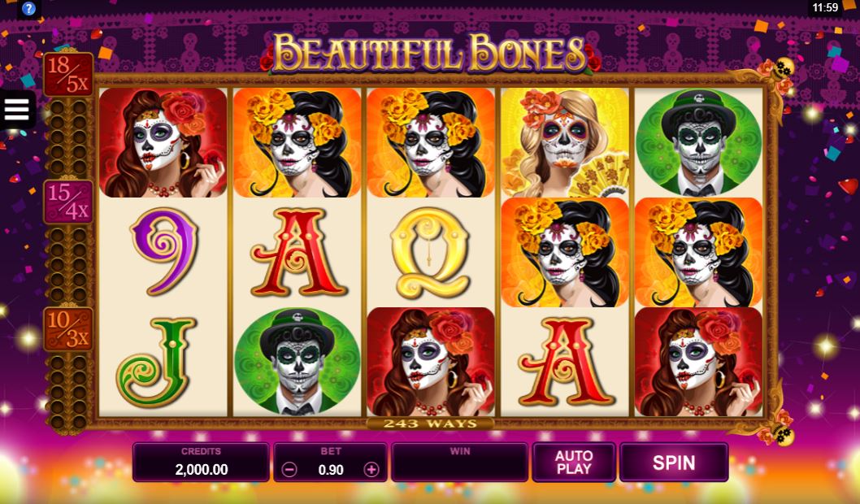Click the SPIN button
The height and width of the screenshot is (504, 860).
point(674,463)
